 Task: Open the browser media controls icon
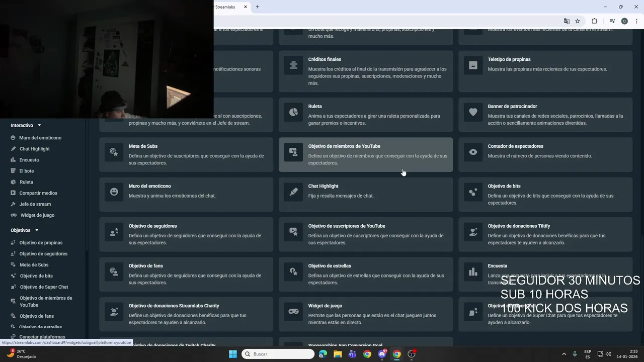(x=612, y=21)
